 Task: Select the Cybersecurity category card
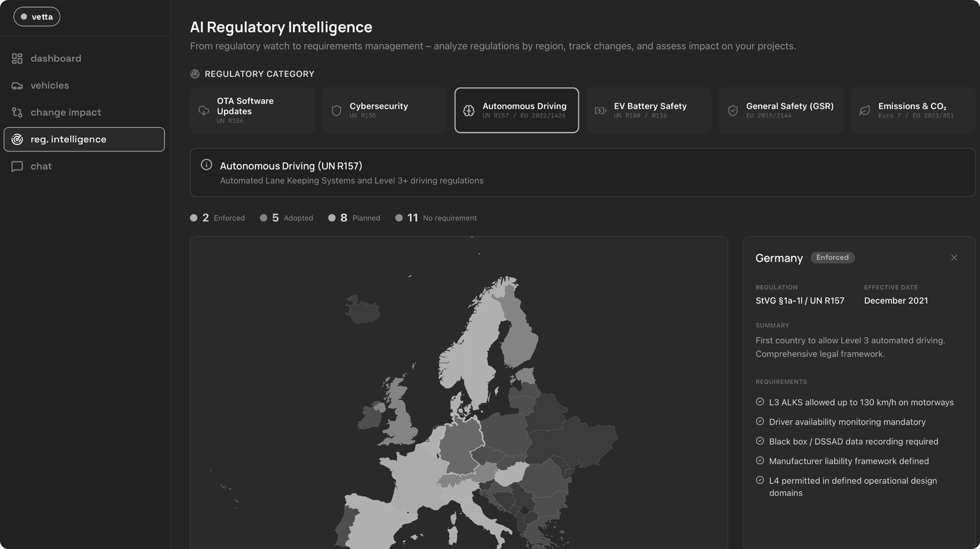(x=384, y=110)
